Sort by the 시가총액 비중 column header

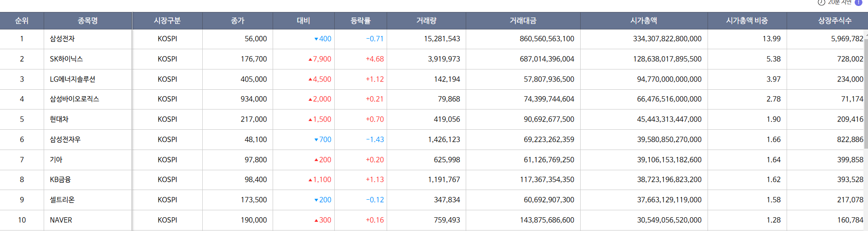(747, 21)
